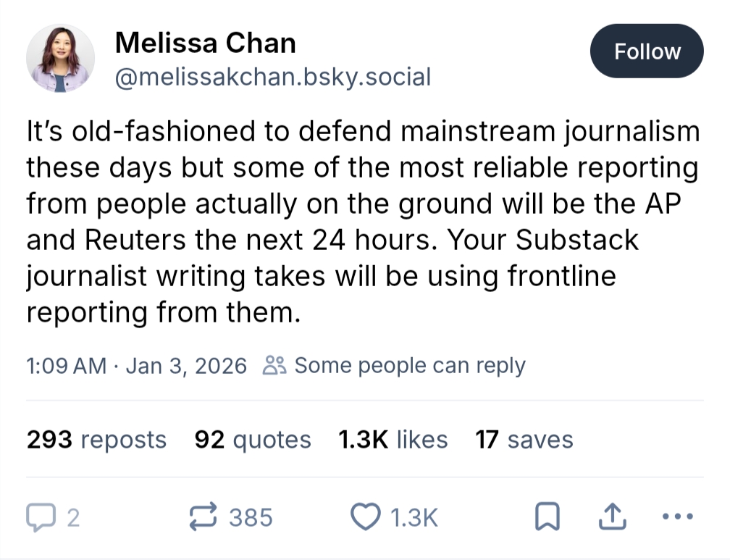Click the repost arrows icon
This screenshot has width=730, height=560.
coord(204,516)
